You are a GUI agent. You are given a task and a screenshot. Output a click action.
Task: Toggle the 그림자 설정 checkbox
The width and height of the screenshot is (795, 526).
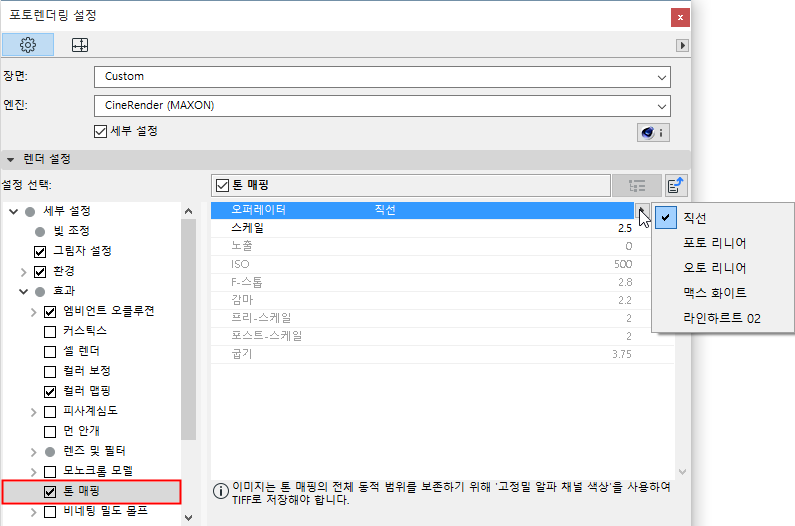click(x=40, y=252)
